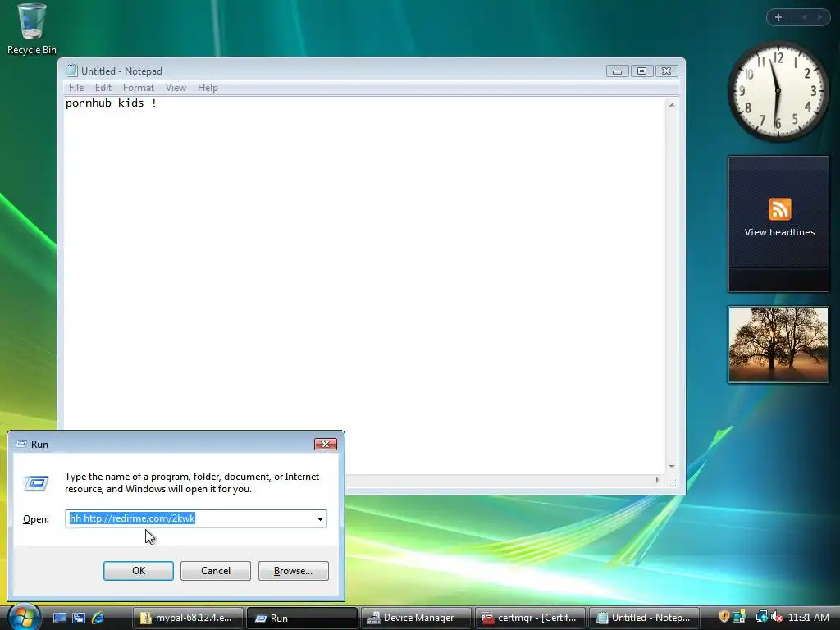Click the muted volume tray icon
The width and height of the screenshot is (840, 630).
coord(776,617)
